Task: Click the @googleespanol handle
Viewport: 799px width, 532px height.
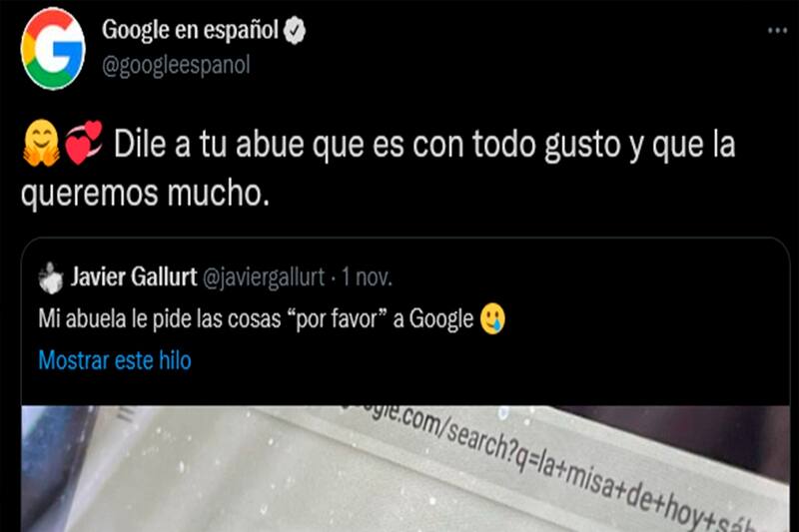Action: 176,66
